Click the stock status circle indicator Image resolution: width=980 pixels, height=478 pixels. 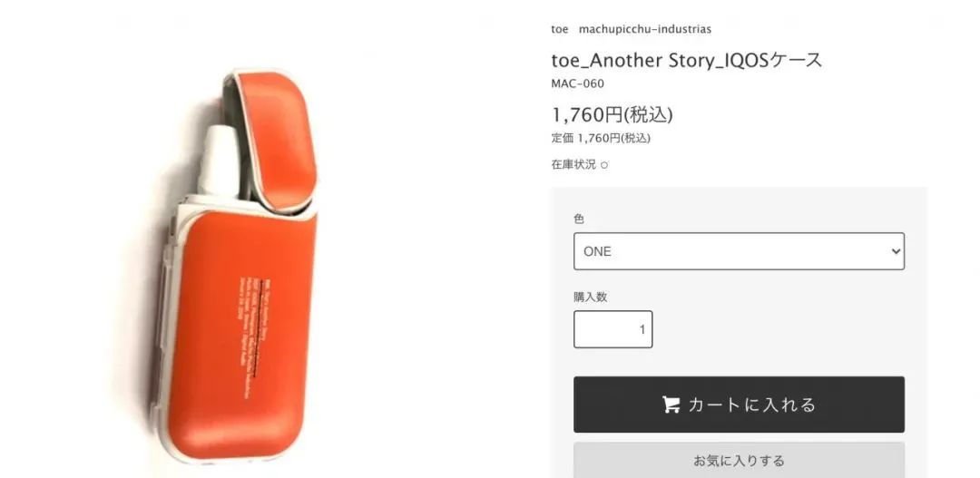pos(603,166)
